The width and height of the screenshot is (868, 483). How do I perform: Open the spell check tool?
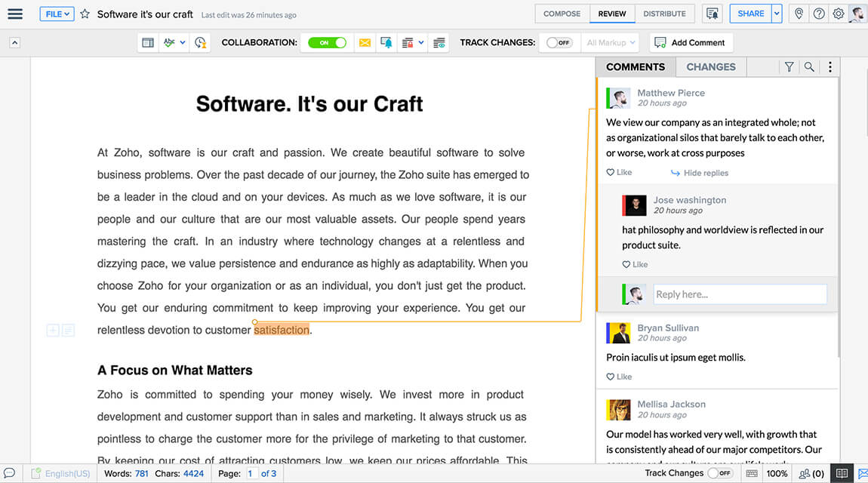tap(168, 42)
